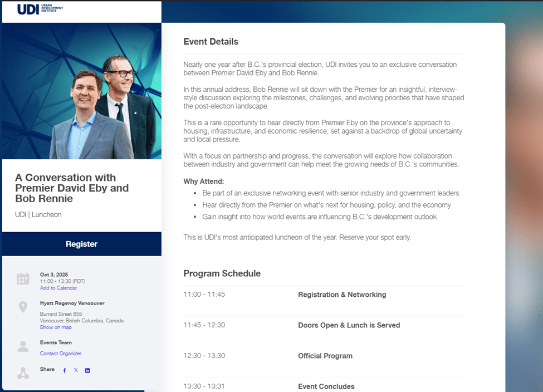Viewport: 543px width, 392px height.
Task: Click the event title heading
Action: click(x=72, y=188)
